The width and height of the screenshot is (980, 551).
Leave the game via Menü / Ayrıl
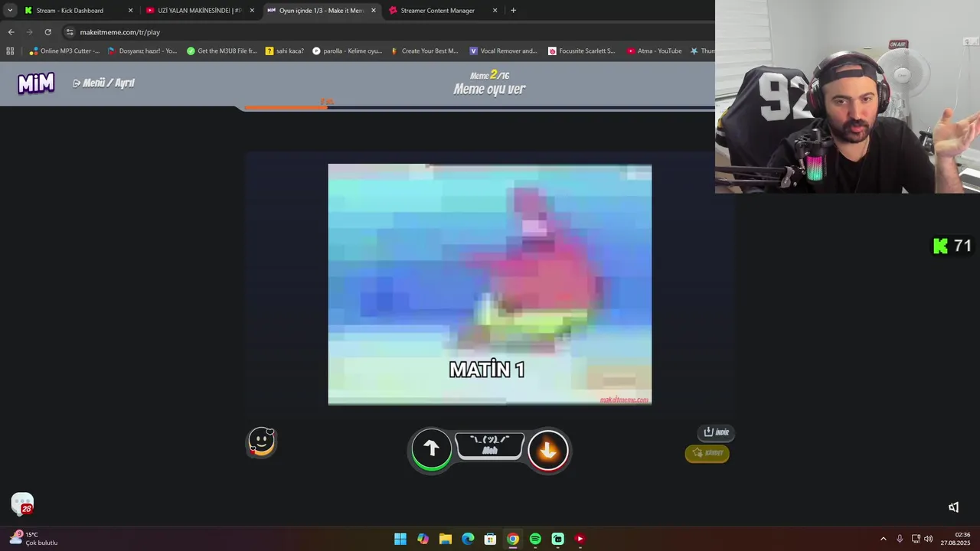point(103,83)
